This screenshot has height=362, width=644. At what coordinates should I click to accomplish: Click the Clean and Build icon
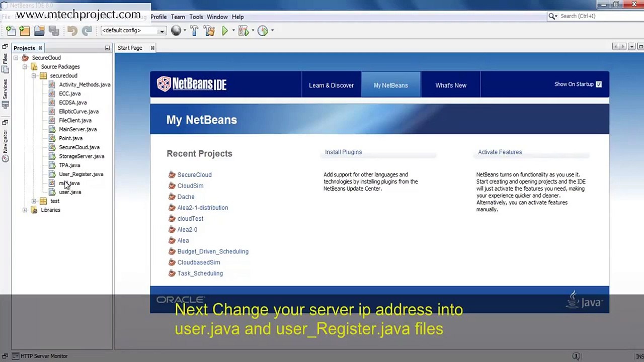click(209, 31)
